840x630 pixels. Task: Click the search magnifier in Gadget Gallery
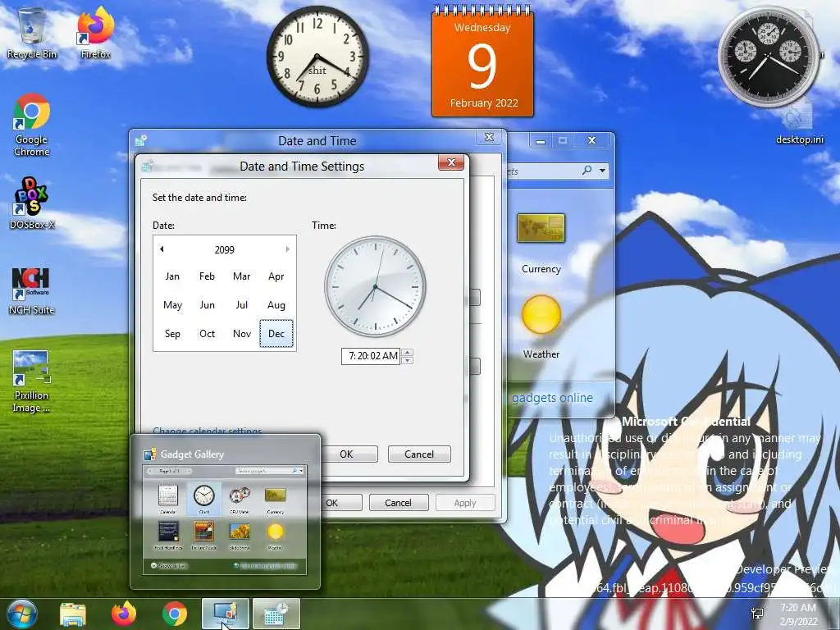coord(587,171)
